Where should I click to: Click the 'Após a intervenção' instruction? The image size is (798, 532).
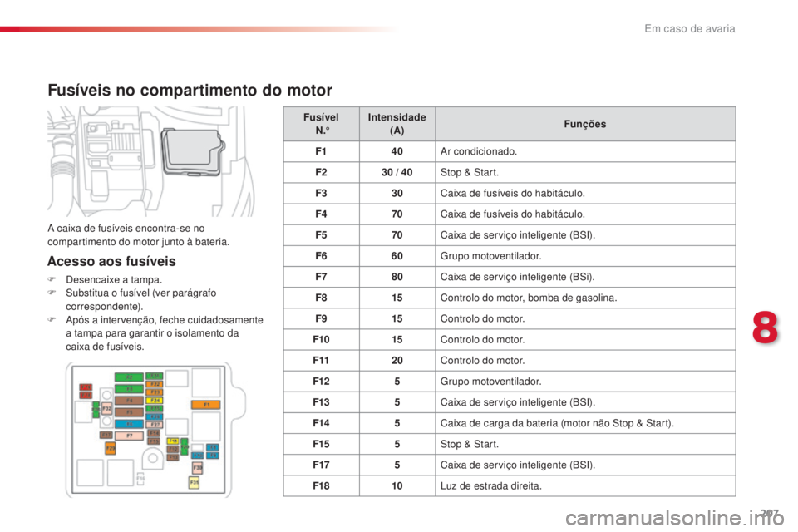click(165, 333)
